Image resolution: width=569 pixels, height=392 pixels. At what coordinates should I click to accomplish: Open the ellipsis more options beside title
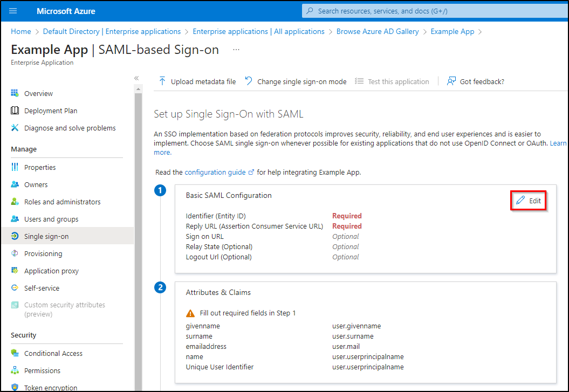pos(236,50)
